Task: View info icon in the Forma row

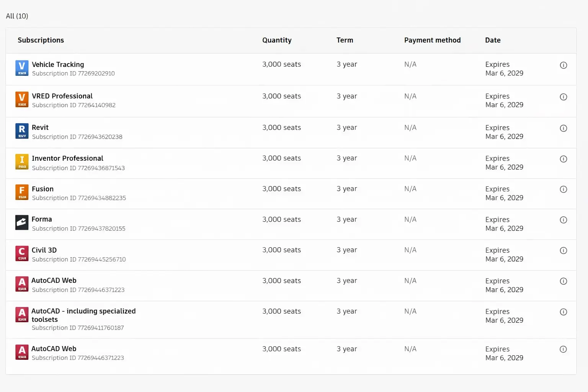Action: point(563,220)
